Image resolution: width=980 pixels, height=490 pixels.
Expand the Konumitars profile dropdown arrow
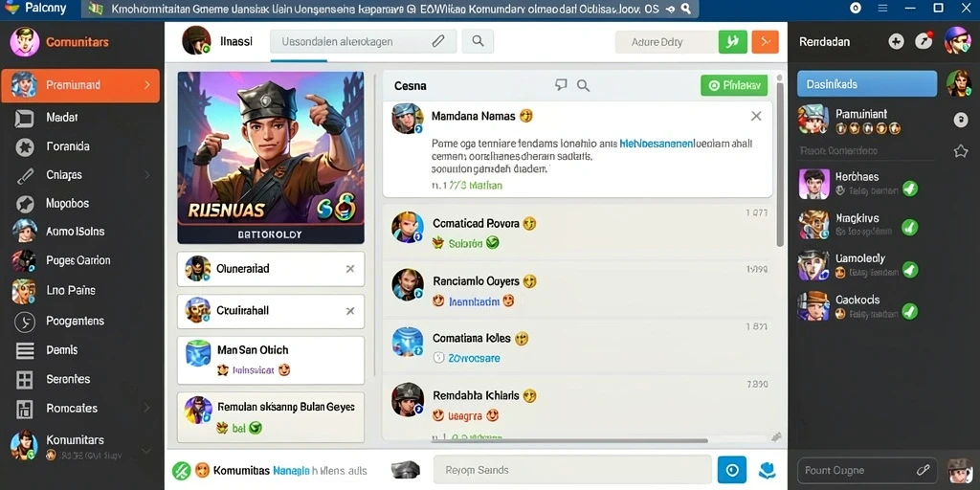coord(146,450)
